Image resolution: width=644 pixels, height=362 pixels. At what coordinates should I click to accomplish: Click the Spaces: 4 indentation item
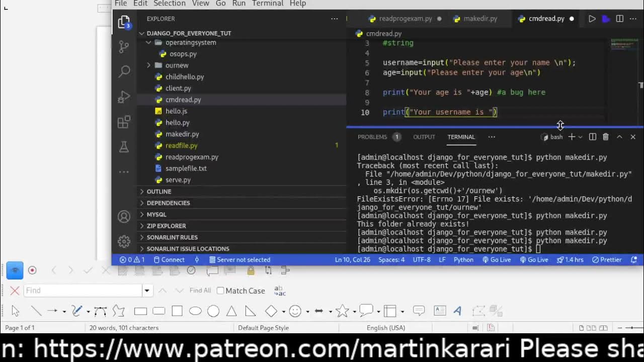click(x=391, y=260)
